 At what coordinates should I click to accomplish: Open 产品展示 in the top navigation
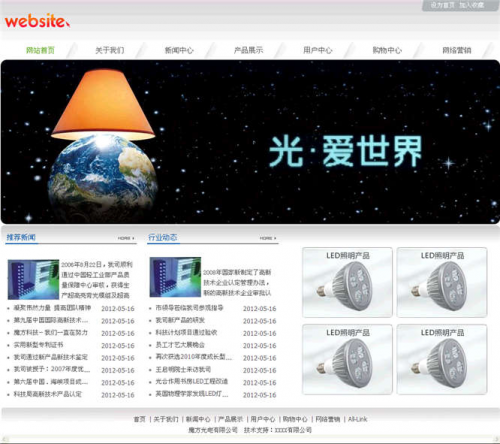(x=248, y=50)
